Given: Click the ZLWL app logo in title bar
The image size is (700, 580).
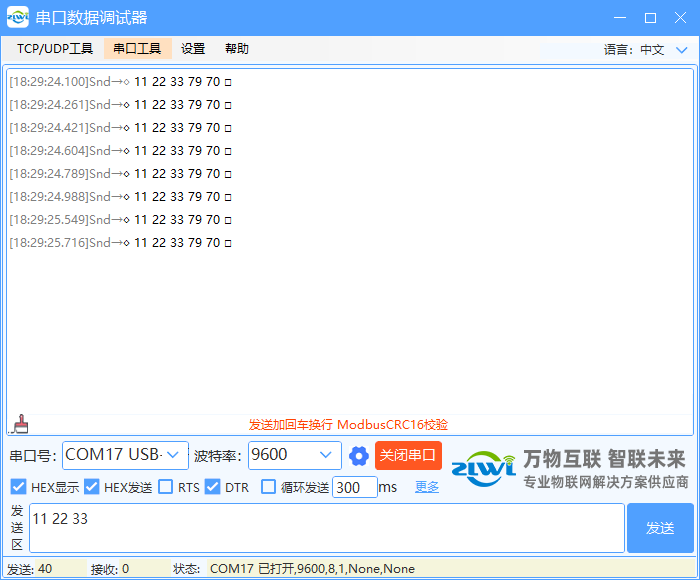Looking at the screenshot, I should 18,17.
